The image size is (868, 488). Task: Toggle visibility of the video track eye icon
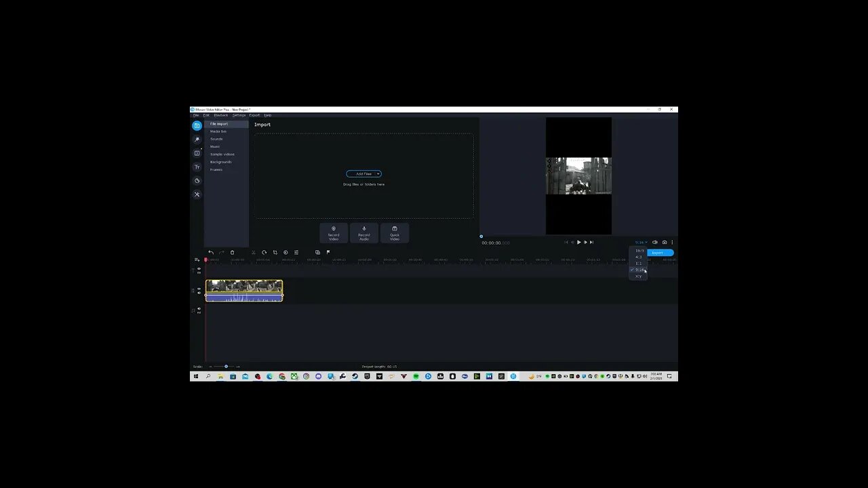(x=199, y=289)
